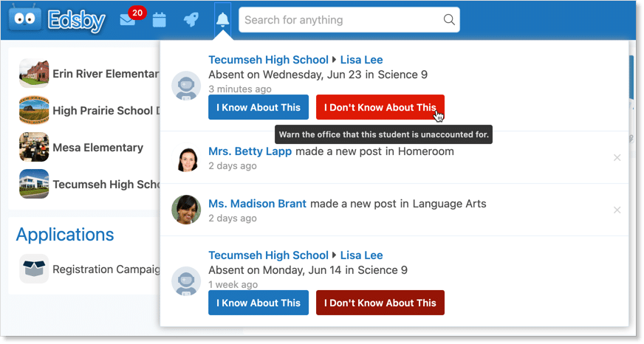The image size is (644, 344).
Task: Focus the "Search for anything" field
Action: pyautogui.click(x=340, y=20)
